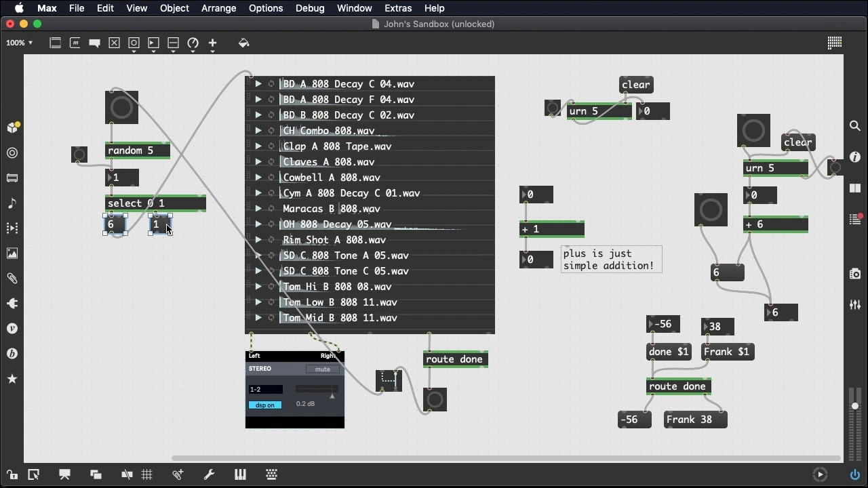Open Collections star in left sidebar

click(12, 379)
